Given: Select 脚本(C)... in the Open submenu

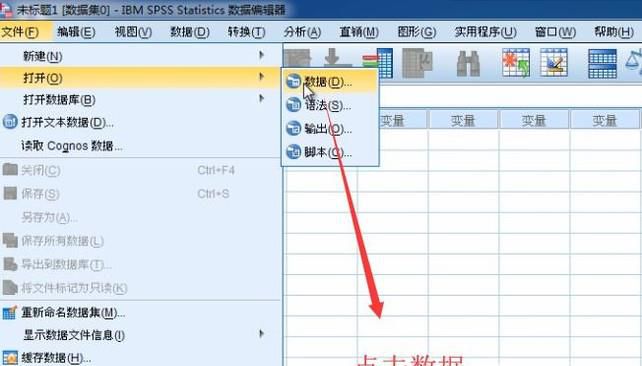Looking at the screenshot, I should pyautogui.click(x=330, y=152).
